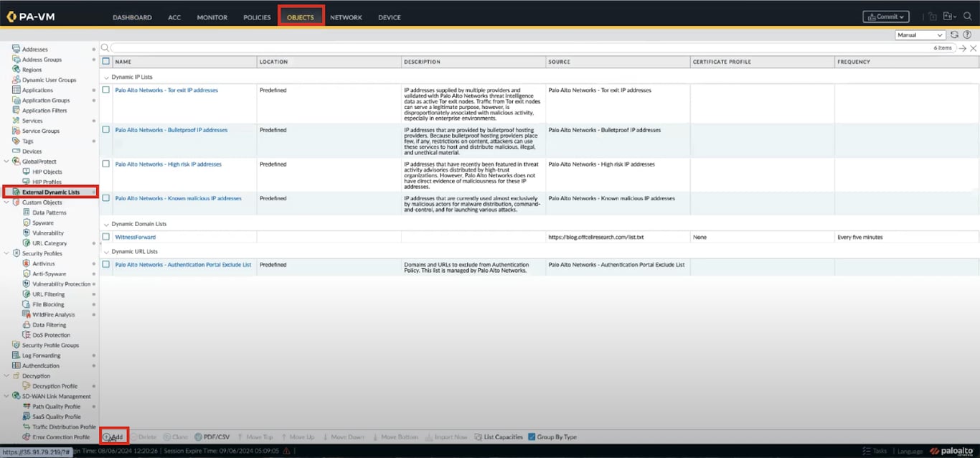The height and width of the screenshot is (458, 980).
Task: Check the Tor exit IP addresses row
Action: (105, 90)
